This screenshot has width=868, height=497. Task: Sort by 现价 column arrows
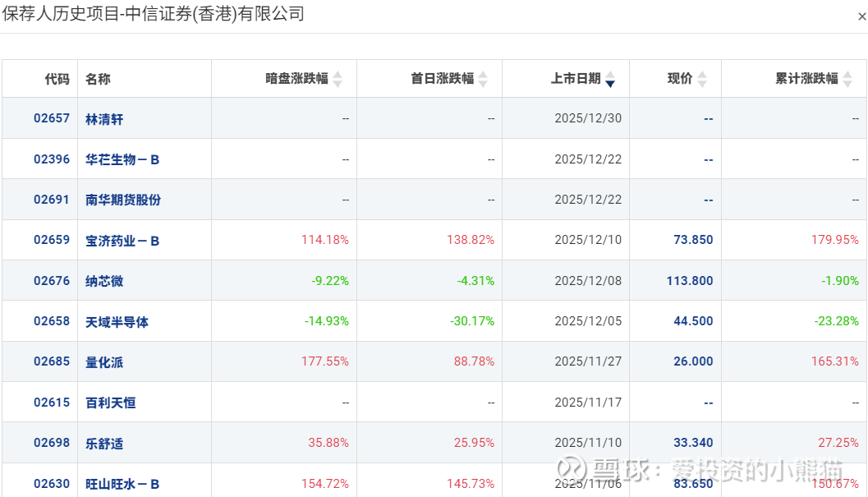pyautogui.click(x=702, y=79)
